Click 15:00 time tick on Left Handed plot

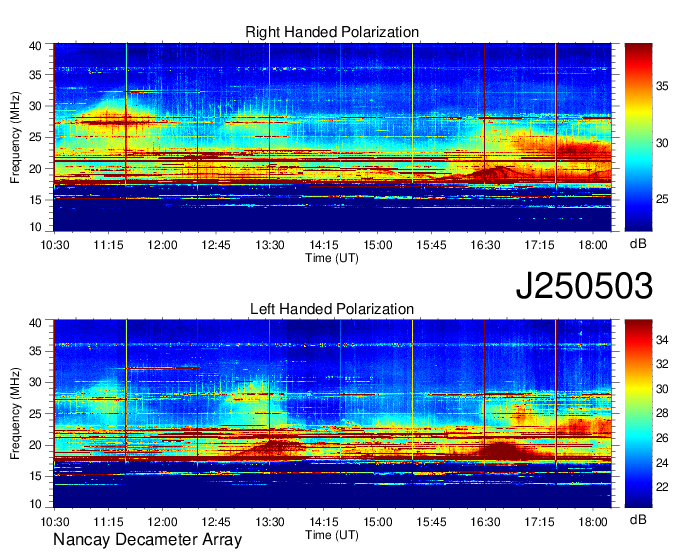point(377,522)
